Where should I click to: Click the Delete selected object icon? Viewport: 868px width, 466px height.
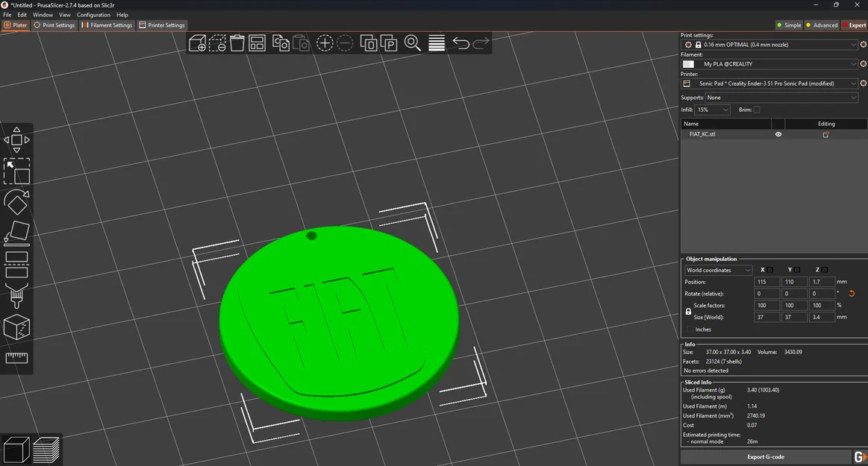coord(217,43)
